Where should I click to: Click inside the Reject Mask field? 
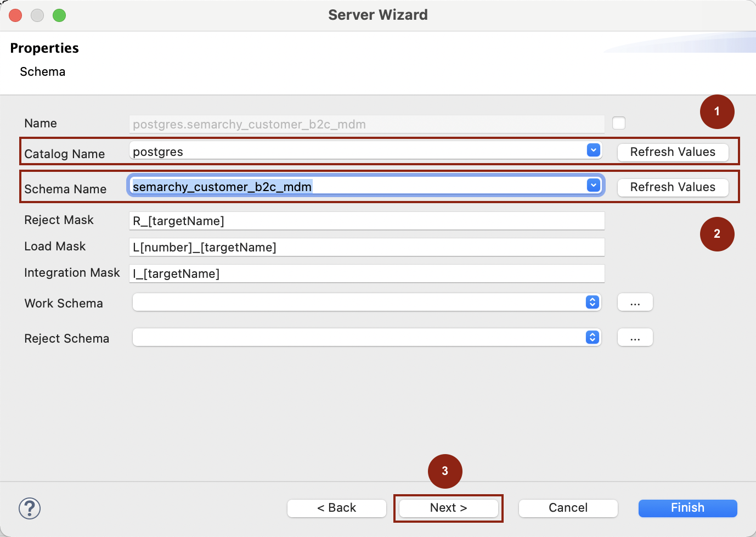point(366,221)
